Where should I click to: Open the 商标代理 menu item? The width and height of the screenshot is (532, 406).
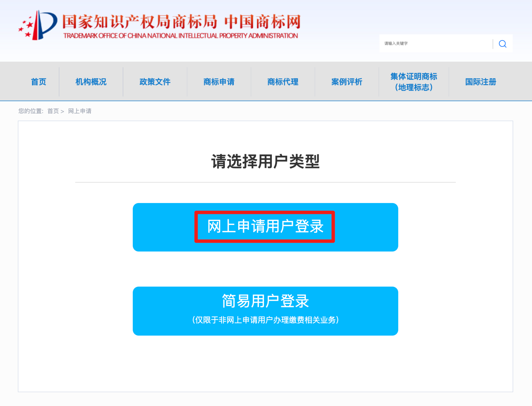point(283,82)
